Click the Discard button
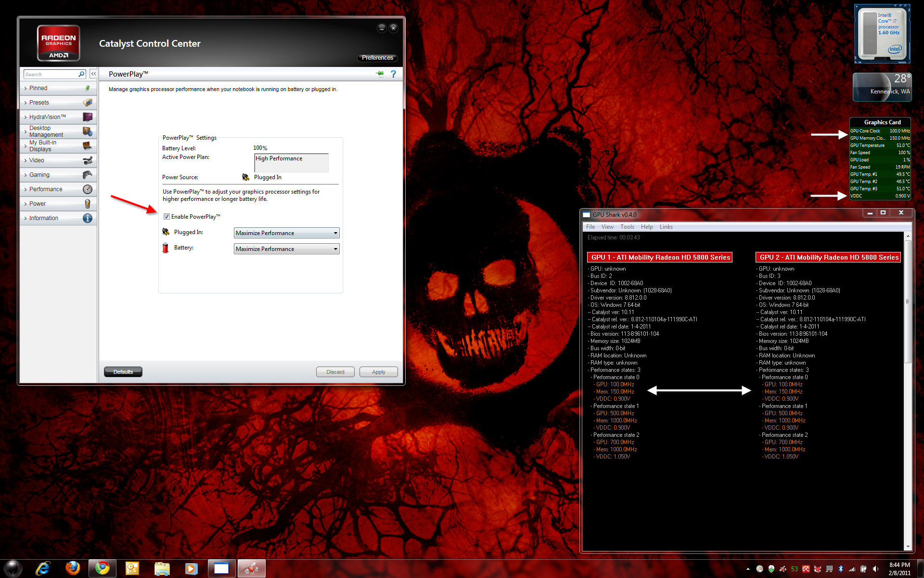The width and height of the screenshot is (924, 578). pyautogui.click(x=335, y=372)
